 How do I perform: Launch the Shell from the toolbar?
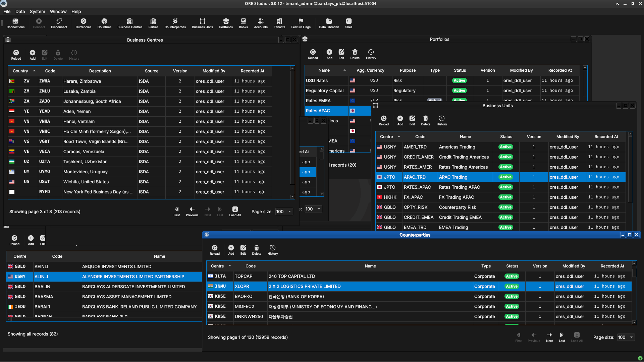pos(348,23)
